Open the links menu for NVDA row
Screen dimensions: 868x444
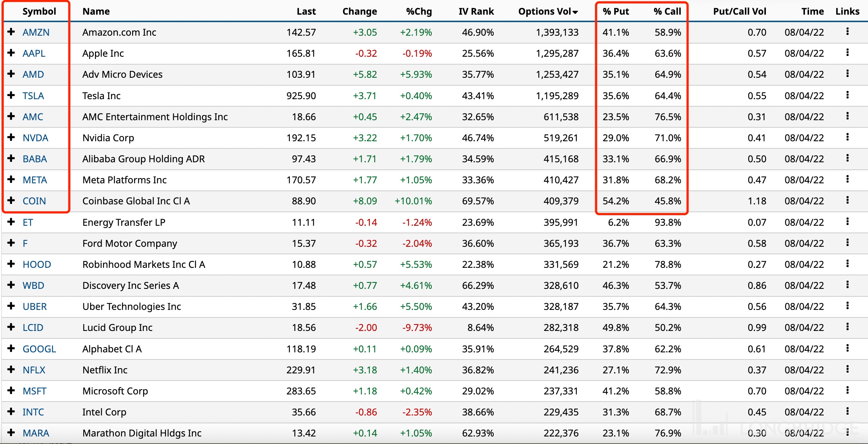point(847,137)
